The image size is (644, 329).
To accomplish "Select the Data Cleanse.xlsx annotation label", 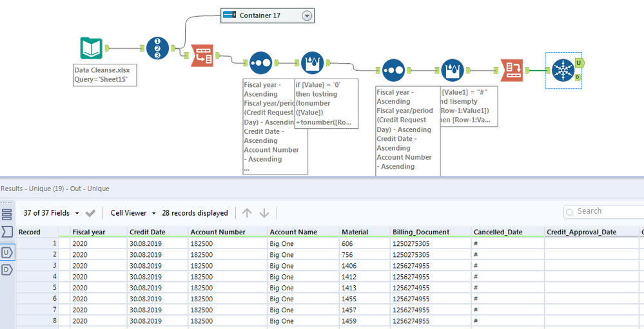I will (x=104, y=75).
